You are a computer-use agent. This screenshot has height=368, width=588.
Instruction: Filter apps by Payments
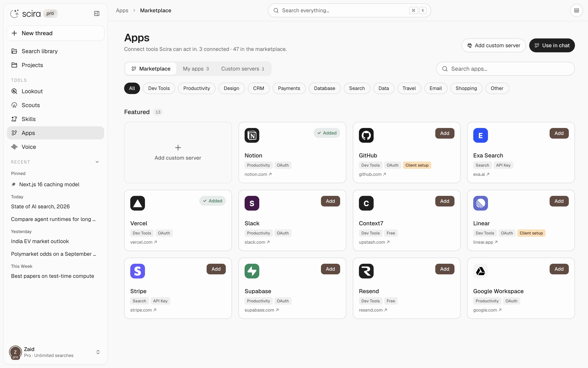[289, 88]
